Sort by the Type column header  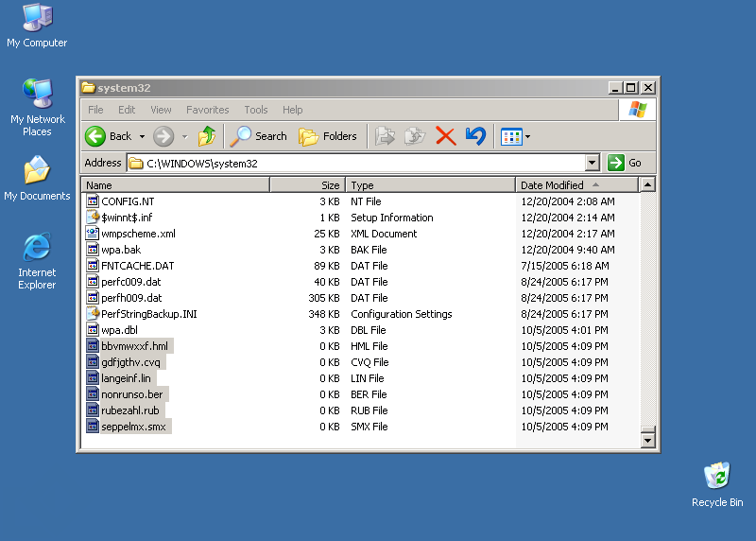pos(431,185)
